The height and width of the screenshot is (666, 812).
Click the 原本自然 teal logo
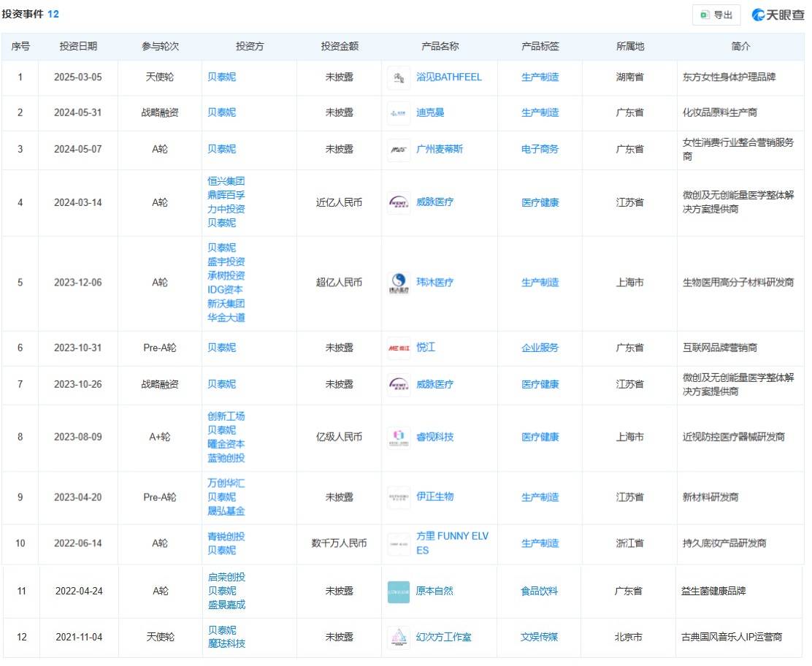[399, 592]
